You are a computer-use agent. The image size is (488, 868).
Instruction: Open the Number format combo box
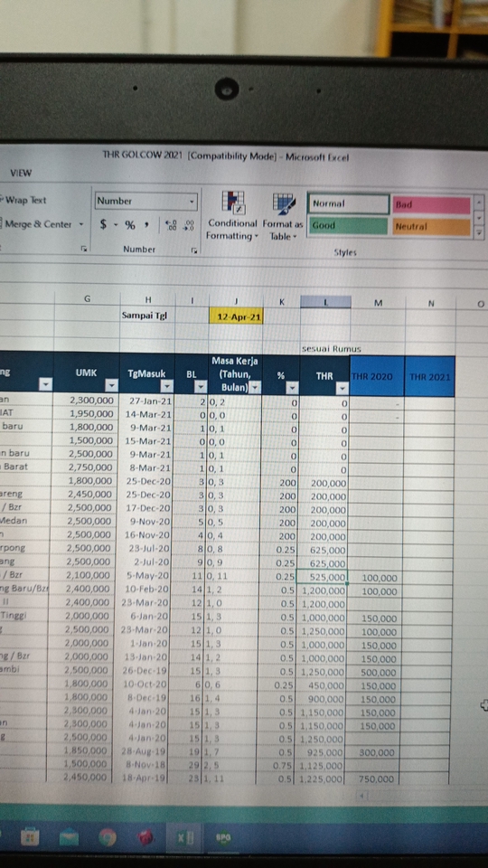pos(146,202)
